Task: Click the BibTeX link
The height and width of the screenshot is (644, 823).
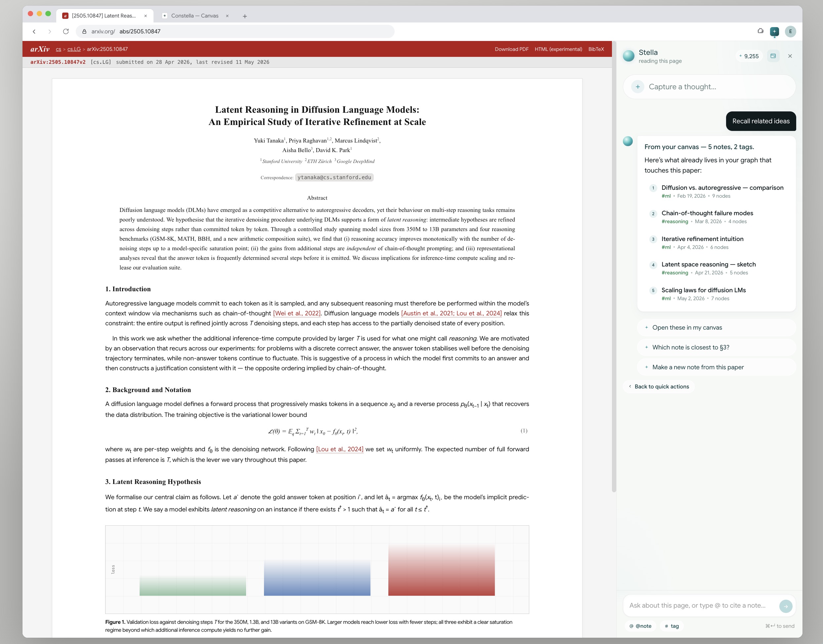Action: click(596, 49)
